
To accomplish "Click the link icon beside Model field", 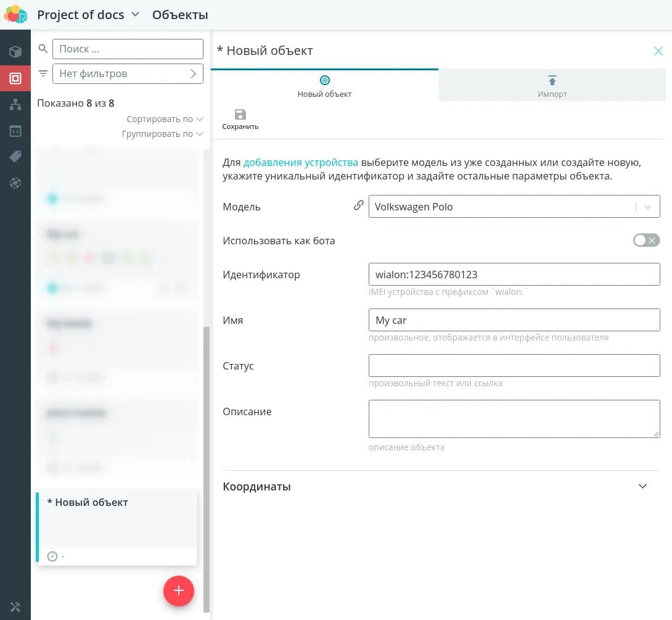I will (358, 206).
